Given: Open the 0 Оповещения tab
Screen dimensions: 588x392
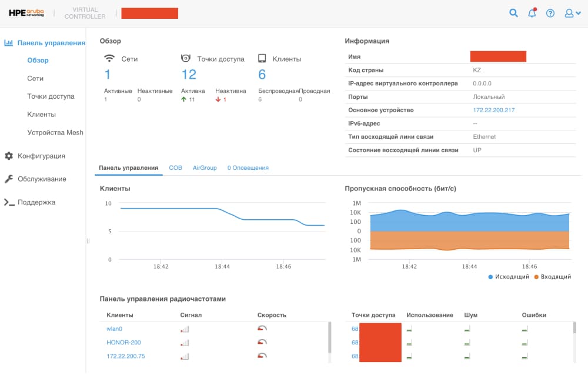Looking at the screenshot, I should tap(248, 168).
